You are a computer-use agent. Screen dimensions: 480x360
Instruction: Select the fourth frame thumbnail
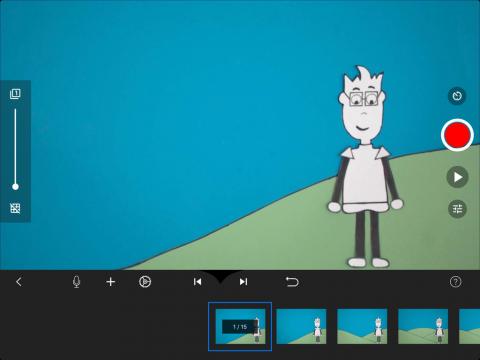423,326
